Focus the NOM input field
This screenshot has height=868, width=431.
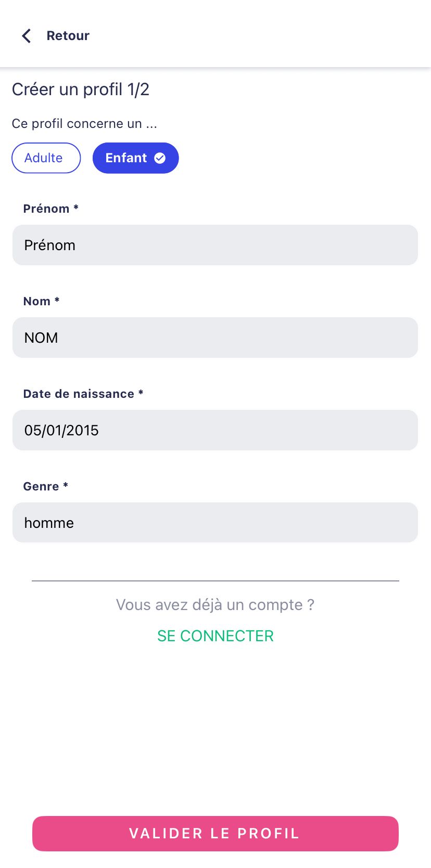pyautogui.click(x=215, y=338)
